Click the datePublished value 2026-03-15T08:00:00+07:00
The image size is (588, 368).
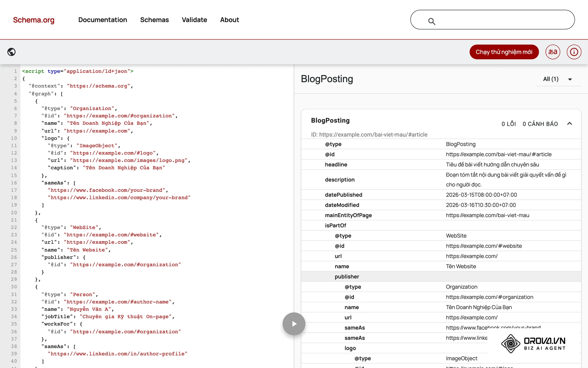click(481, 195)
